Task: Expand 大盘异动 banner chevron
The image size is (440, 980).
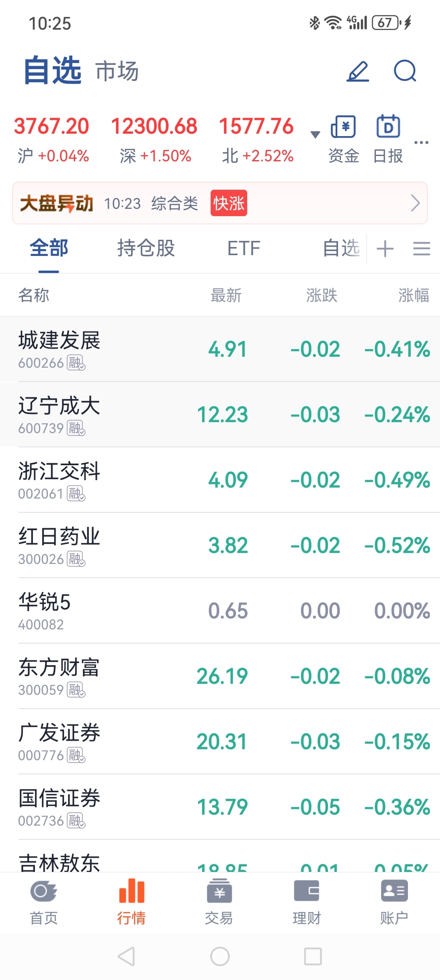Action: coord(415,203)
